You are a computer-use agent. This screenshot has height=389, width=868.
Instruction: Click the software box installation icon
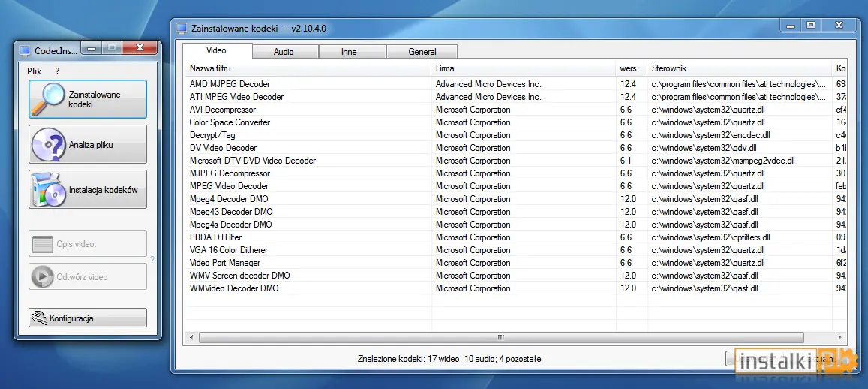click(48, 190)
